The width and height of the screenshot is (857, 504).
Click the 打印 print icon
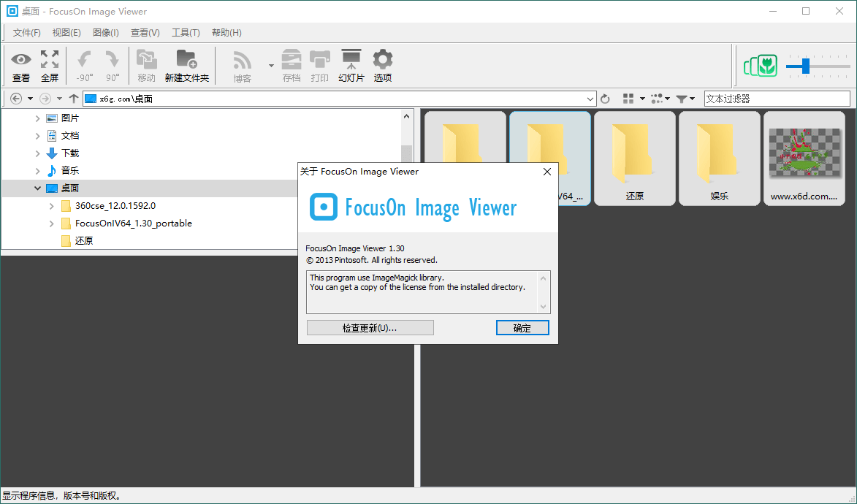click(320, 64)
